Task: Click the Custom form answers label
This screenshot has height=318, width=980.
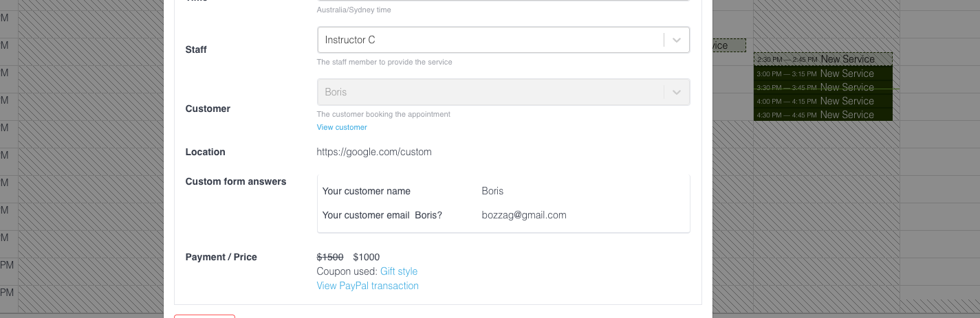Action: click(236, 181)
